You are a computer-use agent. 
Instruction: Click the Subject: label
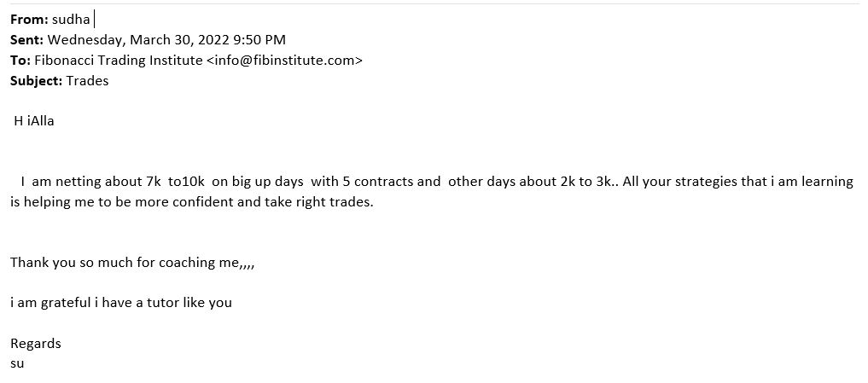[36, 81]
